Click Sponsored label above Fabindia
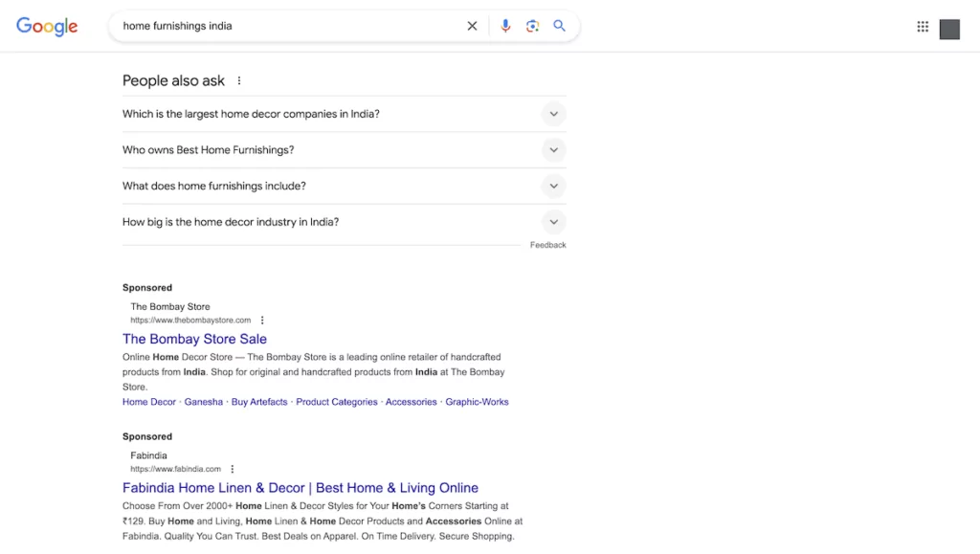Image resolution: width=980 pixels, height=554 pixels. tap(146, 436)
